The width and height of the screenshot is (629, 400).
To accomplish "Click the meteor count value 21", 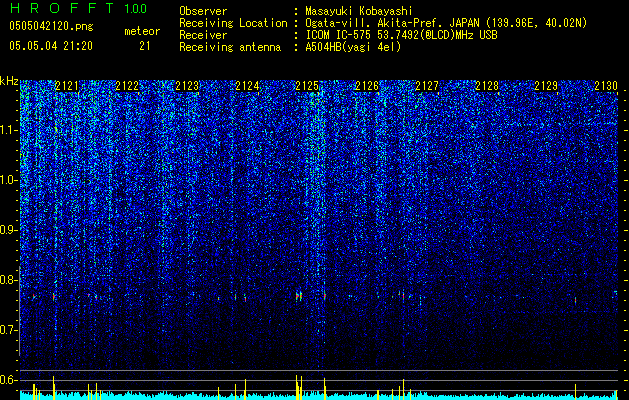I will pos(144,46).
